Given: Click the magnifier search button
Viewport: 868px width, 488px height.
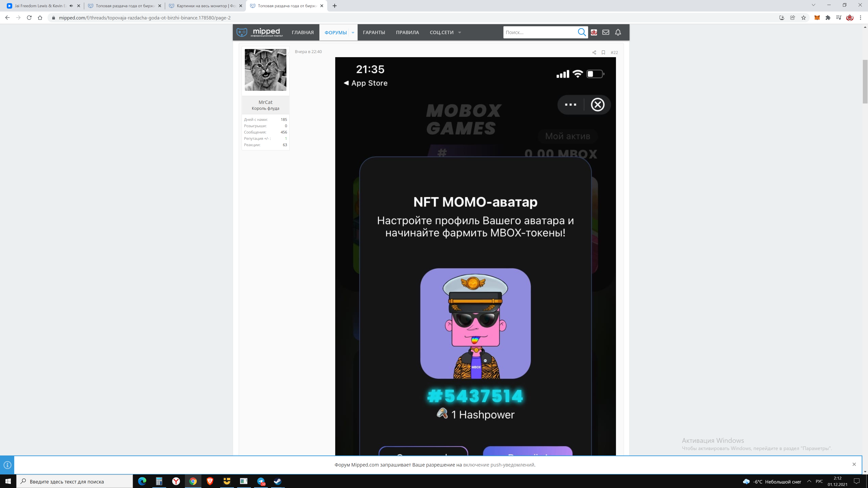Looking at the screenshot, I should (582, 32).
